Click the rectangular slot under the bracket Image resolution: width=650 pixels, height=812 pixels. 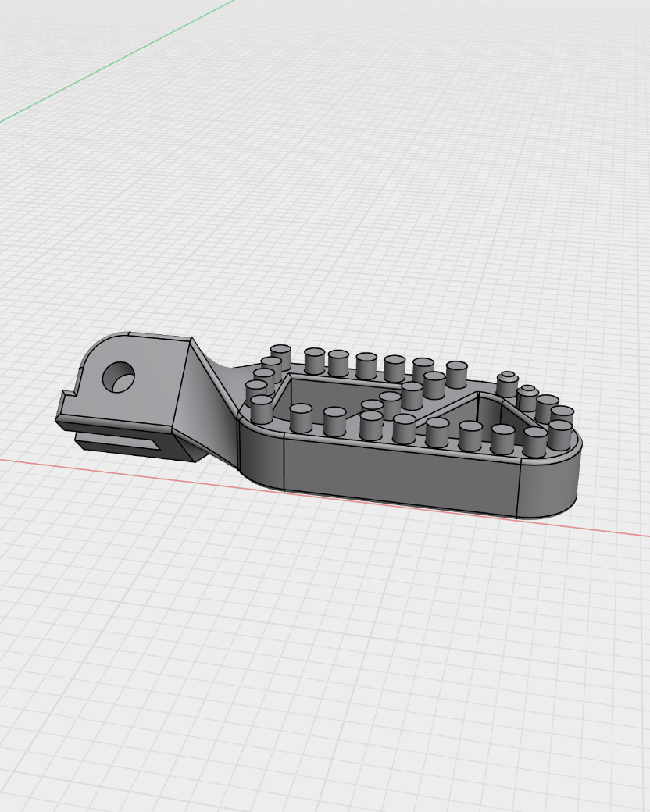point(118,442)
